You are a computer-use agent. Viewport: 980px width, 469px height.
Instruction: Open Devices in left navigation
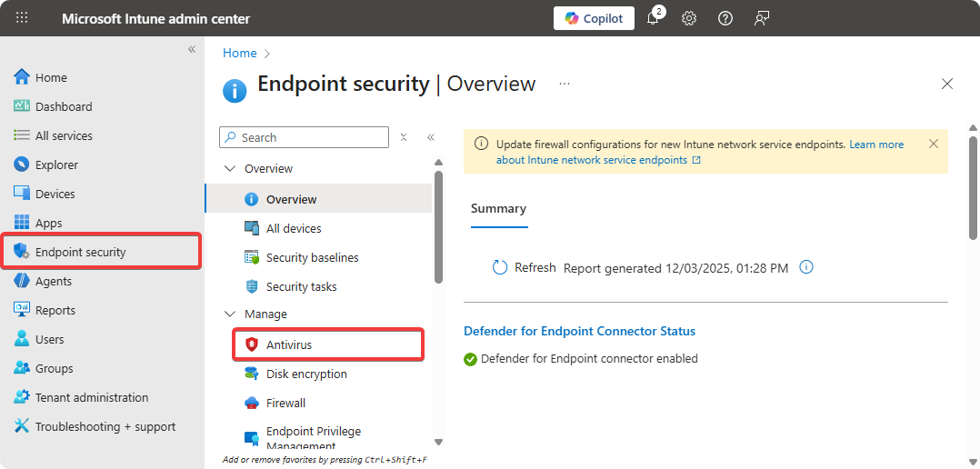click(55, 194)
